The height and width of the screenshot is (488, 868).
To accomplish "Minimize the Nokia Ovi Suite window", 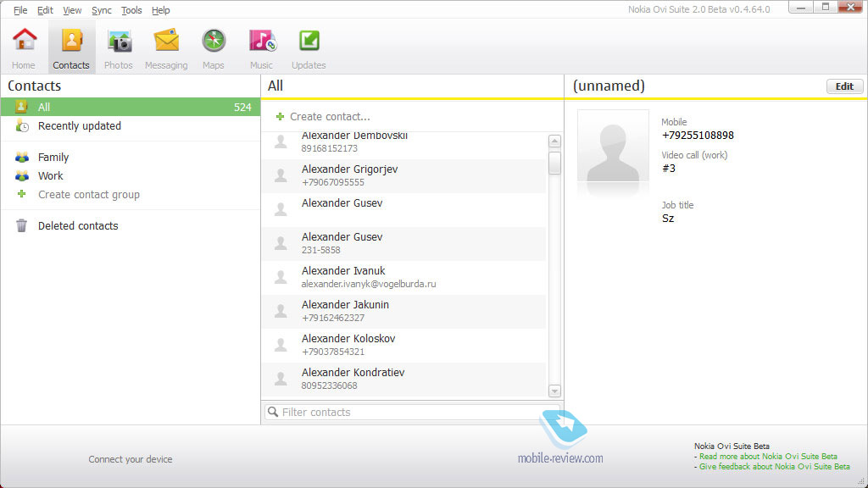I will 801,8.
